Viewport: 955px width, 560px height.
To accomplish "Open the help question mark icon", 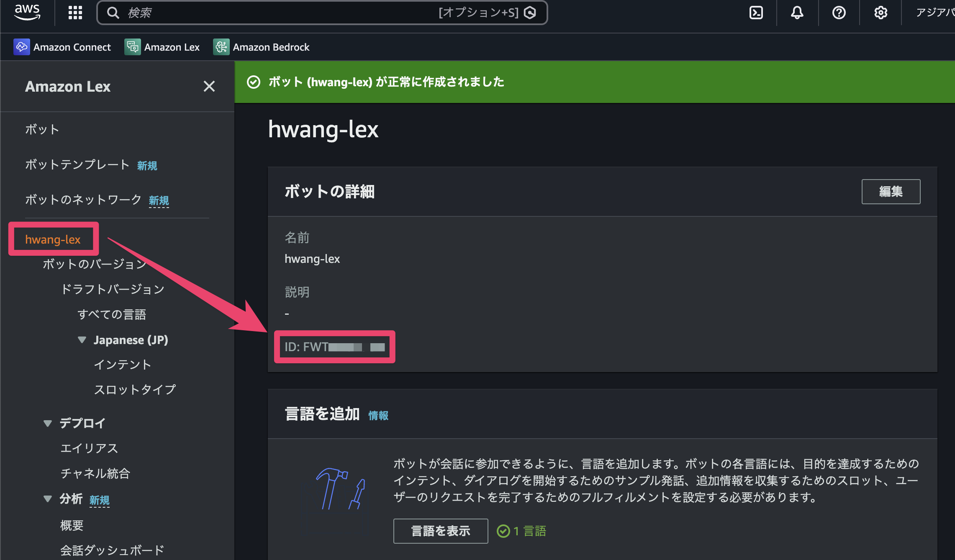I will [x=839, y=13].
